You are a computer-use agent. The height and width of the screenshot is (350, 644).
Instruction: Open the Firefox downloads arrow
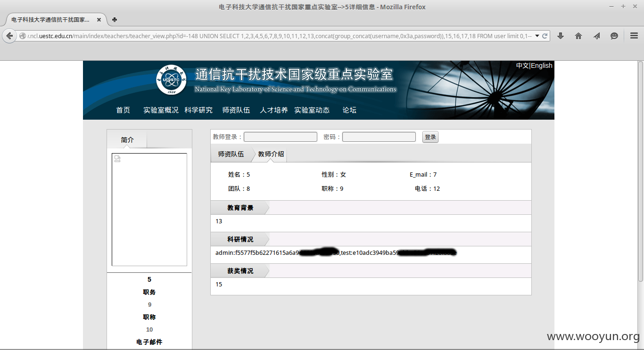pyautogui.click(x=561, y=36)
